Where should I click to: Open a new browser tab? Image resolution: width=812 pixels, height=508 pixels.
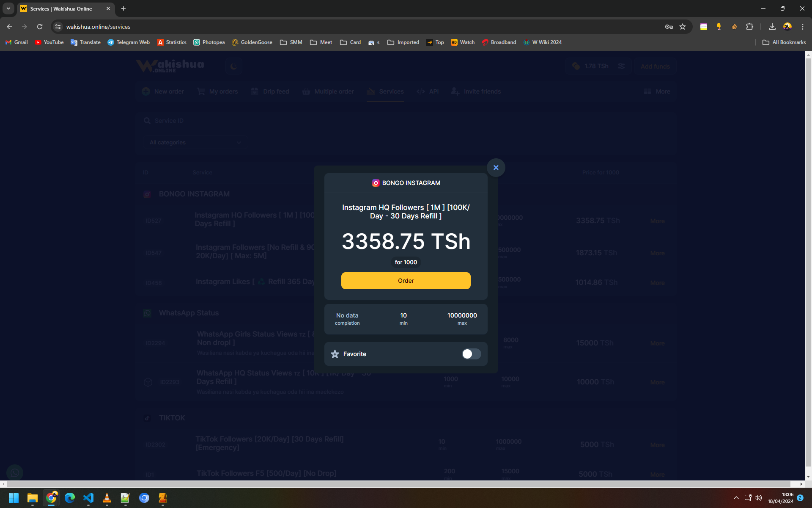point(123,8)
